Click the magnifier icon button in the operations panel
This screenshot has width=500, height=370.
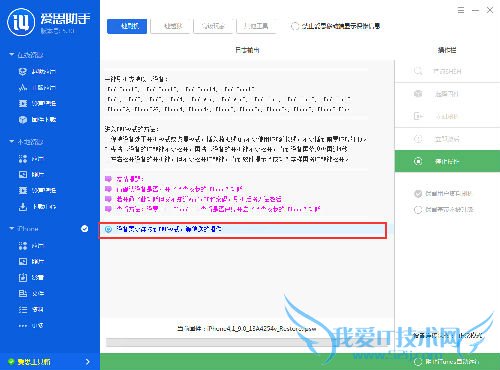point(418,71)
